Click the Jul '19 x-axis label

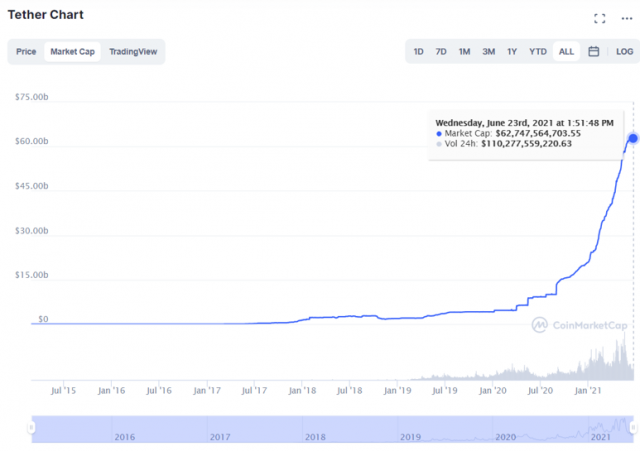pyautogui.click(x=444, y=391)
